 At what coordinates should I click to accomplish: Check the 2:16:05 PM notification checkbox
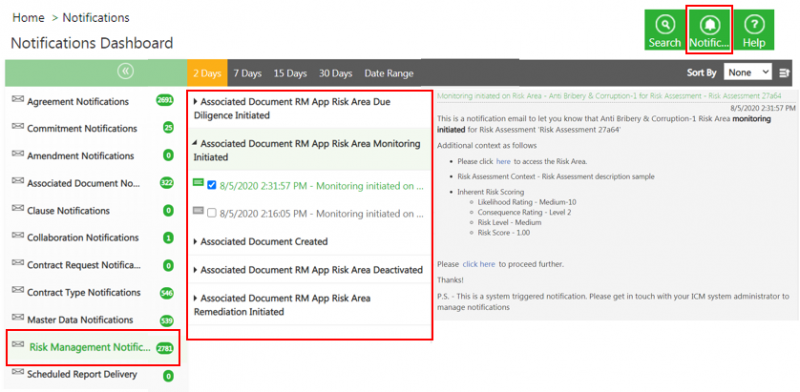(212, 214)
